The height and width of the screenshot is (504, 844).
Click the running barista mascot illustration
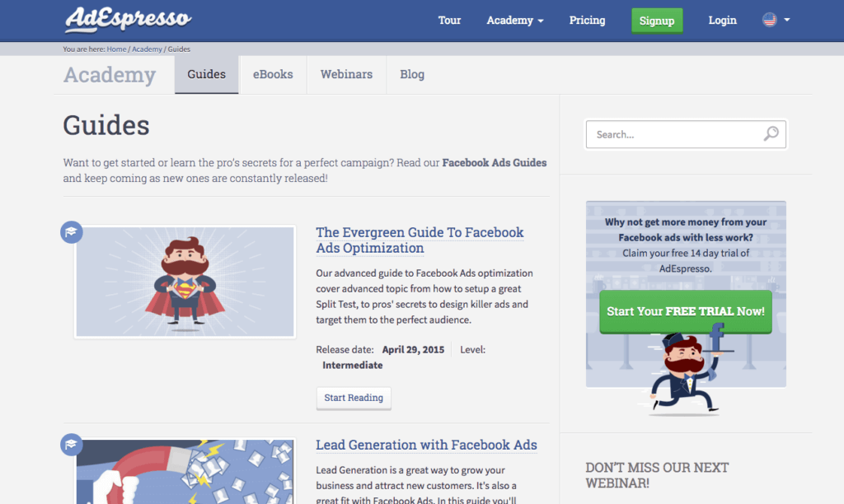click(686, 370)
